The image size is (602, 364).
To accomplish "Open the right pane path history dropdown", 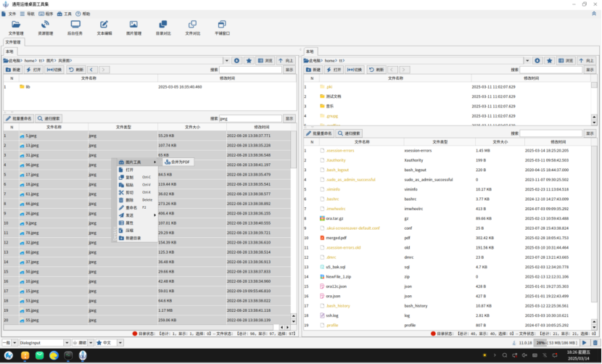I will [x=527, y=61].
